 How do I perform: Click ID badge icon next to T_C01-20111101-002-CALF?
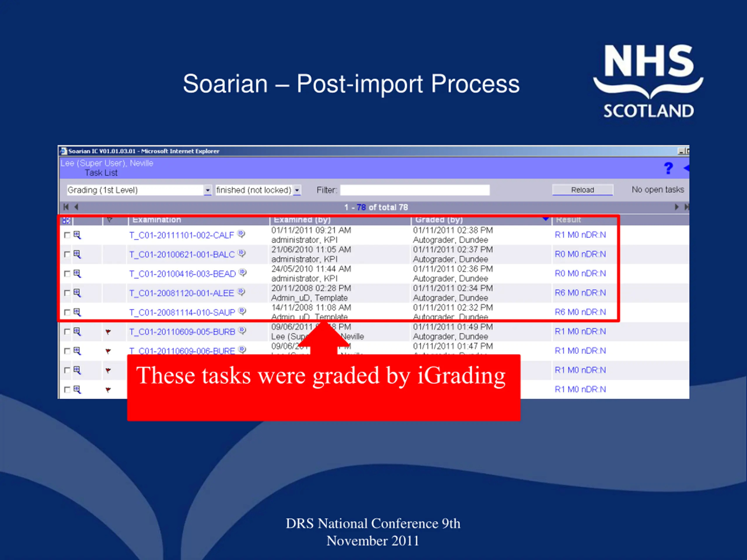coord(241,234)
